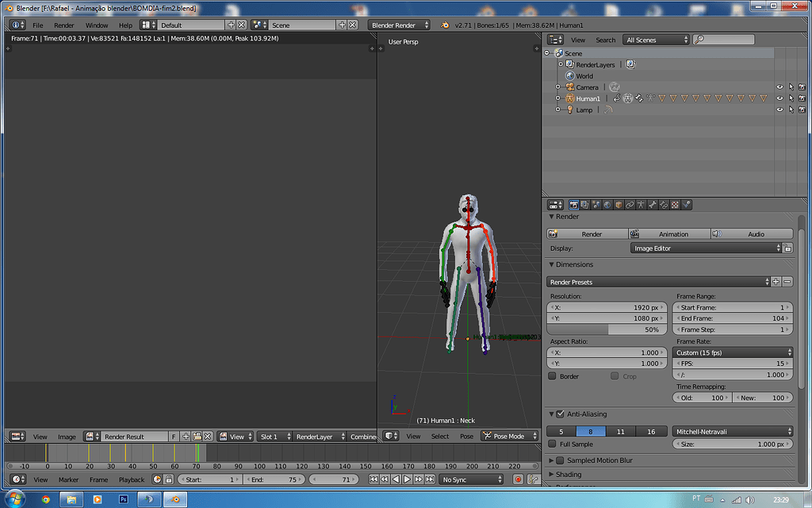This screenshot has height=508, width=812.
Task: Click the Audio mixdown button
Action: point(752,234)
